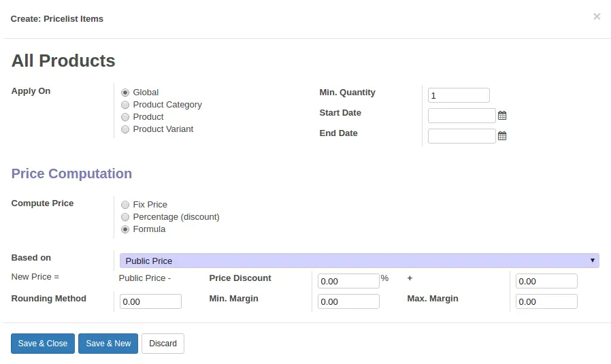611x364 pixels.
Task: Click into the End Date field
Action: [462, 136]
